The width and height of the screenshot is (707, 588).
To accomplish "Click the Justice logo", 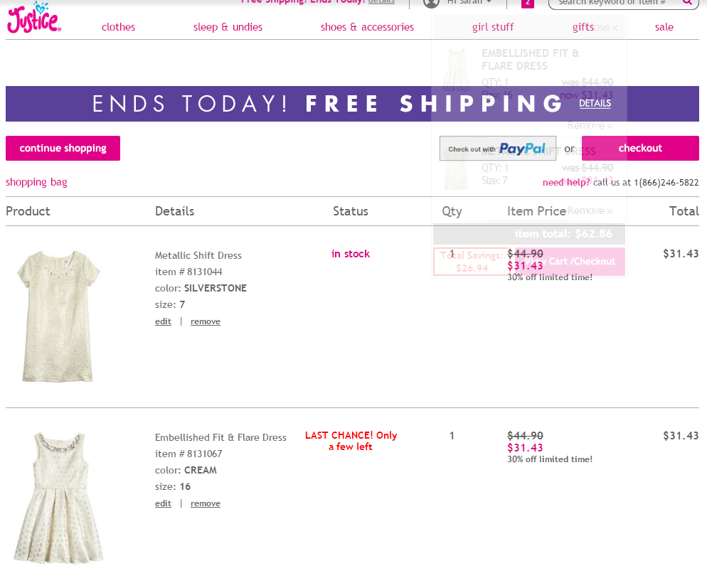I will point(33,20).
